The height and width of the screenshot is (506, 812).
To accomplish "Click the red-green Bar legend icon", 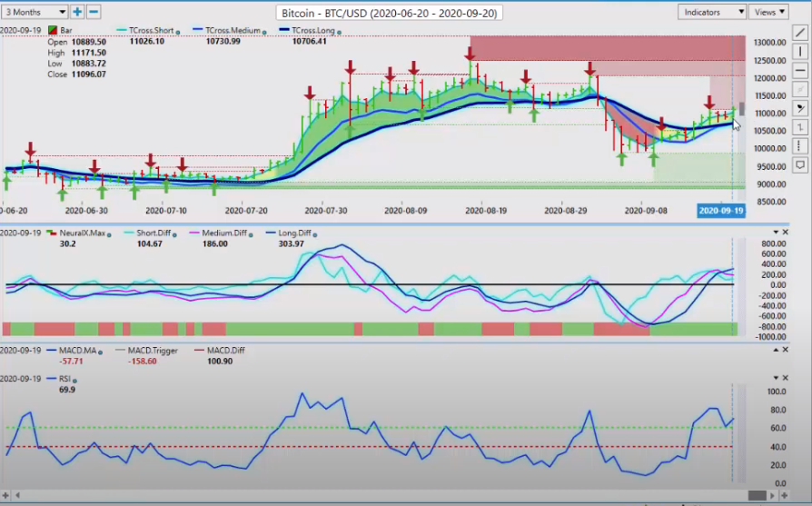I will pyautogui.click(x=53, y=30).
